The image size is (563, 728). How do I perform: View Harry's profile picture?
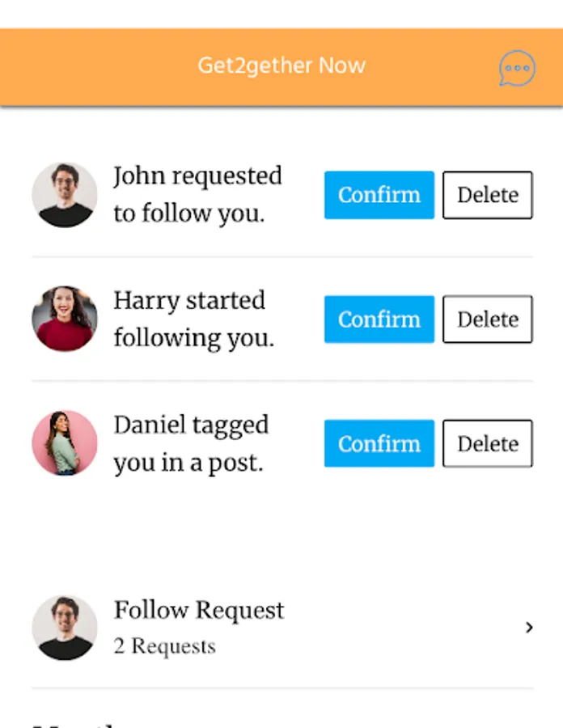[x=65, y=319]
